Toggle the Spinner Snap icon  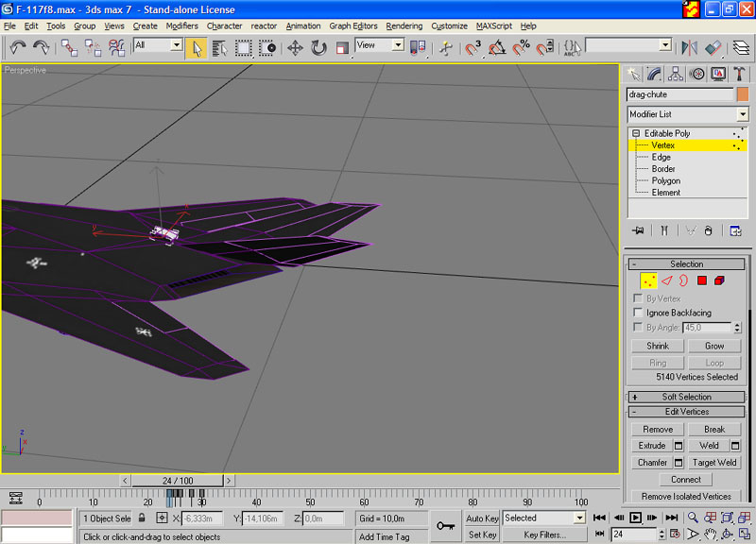[545, 48]
